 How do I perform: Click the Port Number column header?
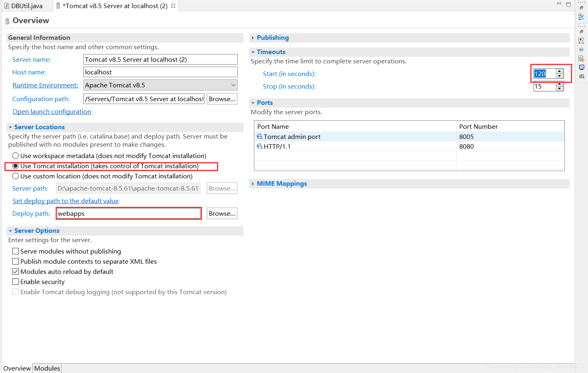click(x=510, y=126)
